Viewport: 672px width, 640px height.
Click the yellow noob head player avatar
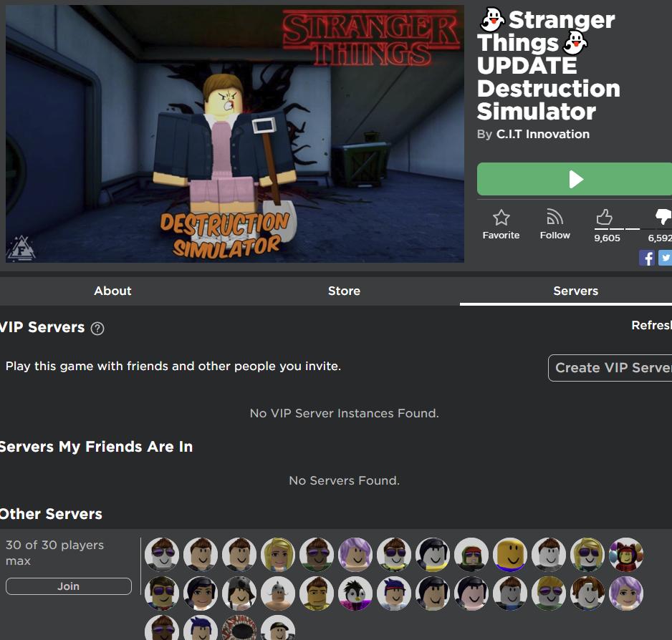(510, 555)
